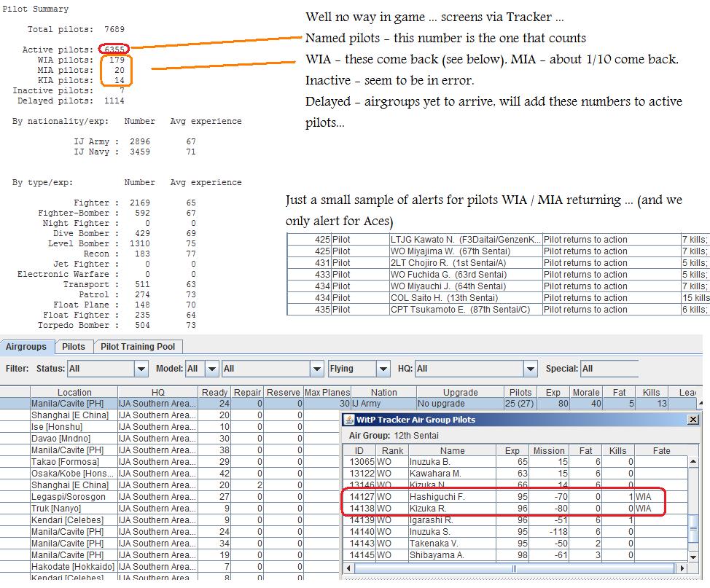
Task: Open the first Model dropdown arrow
Action: point(212,369)
